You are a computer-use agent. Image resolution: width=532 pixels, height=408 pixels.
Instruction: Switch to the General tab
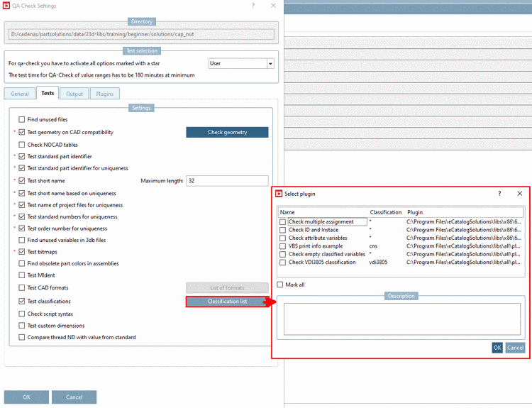(x=20, y=94)
